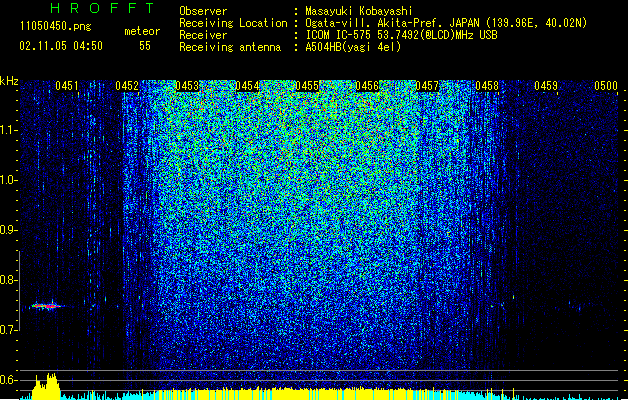Click the 0458 time marker

pyautogui.click(x=487, y=86)
